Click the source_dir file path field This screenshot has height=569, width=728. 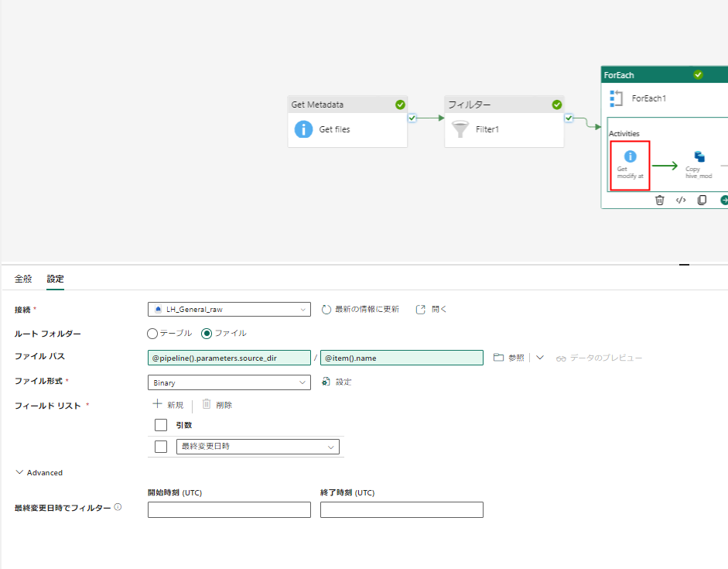point(229,358)
